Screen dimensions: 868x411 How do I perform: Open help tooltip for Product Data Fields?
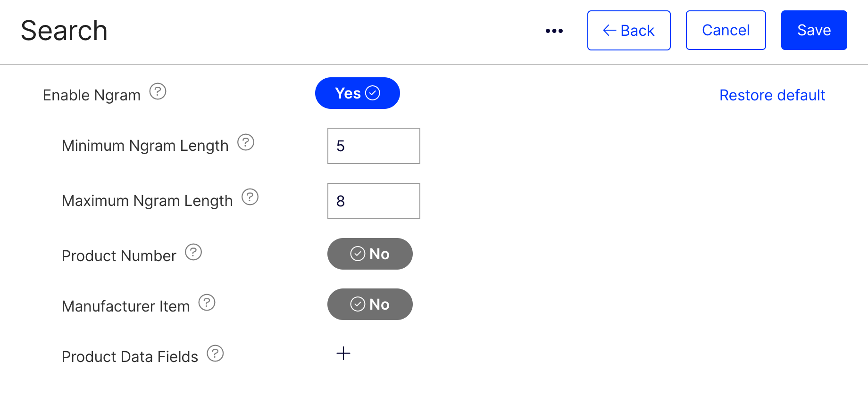(x=215, y=353)
